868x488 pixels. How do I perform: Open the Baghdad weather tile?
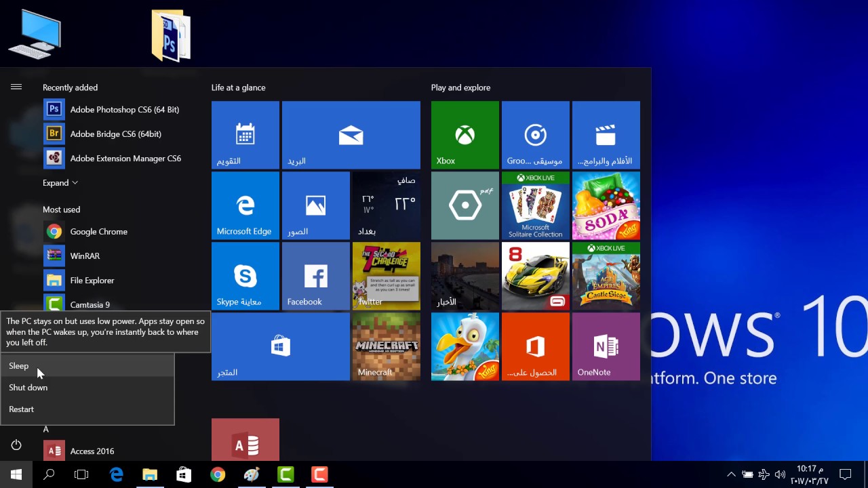click(387, 205)
